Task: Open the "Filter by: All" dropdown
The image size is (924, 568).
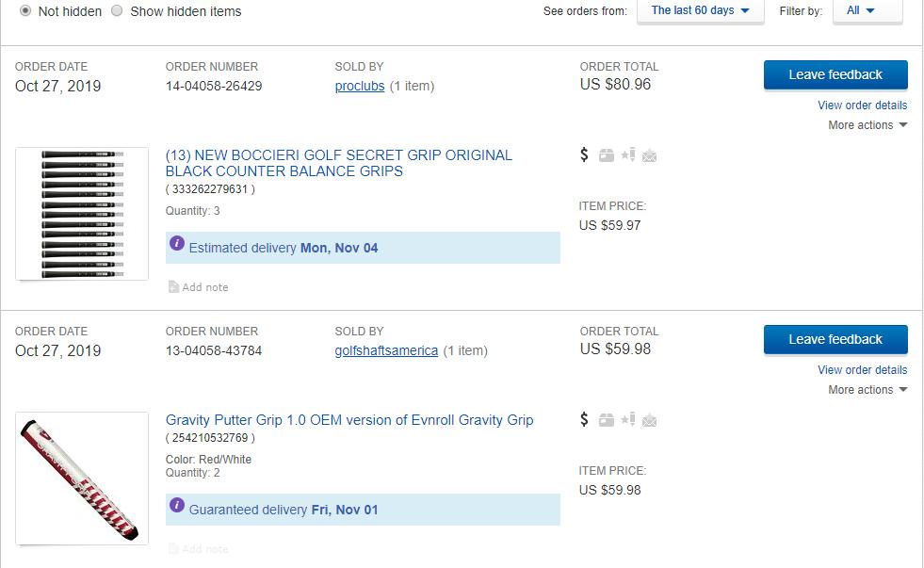Action: [x=867, y=11]
